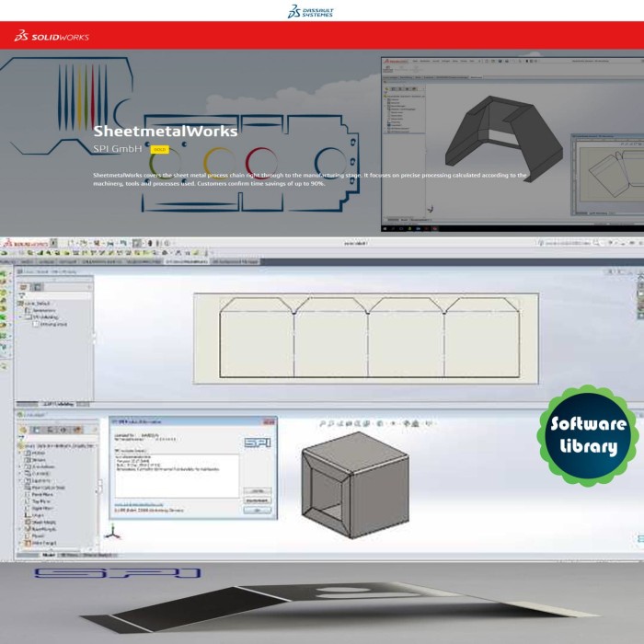Click the search magnifier icon in title bar
Screen dimensions: 644x644
pos(595,243)
